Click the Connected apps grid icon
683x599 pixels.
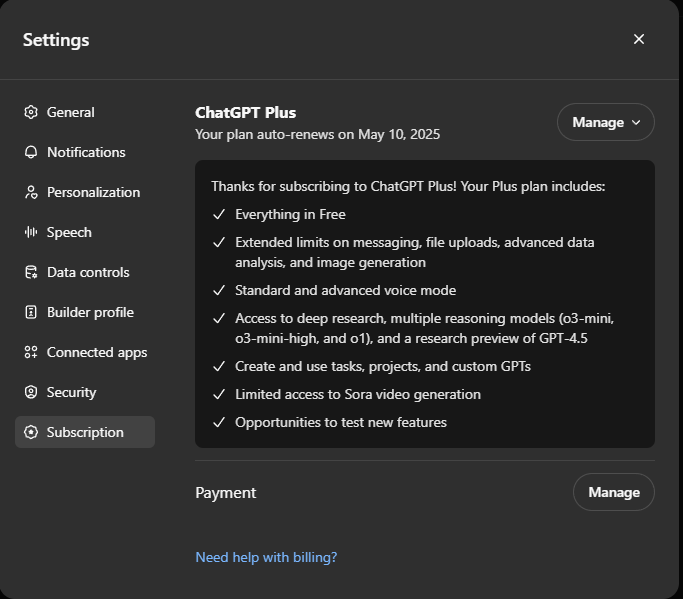click(x=31, y=352)
